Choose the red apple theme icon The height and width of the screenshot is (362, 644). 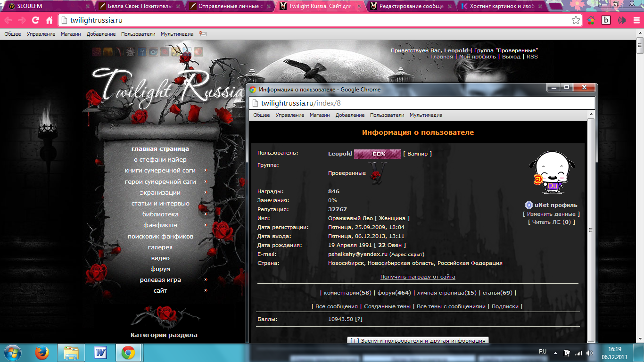point(199,52)
